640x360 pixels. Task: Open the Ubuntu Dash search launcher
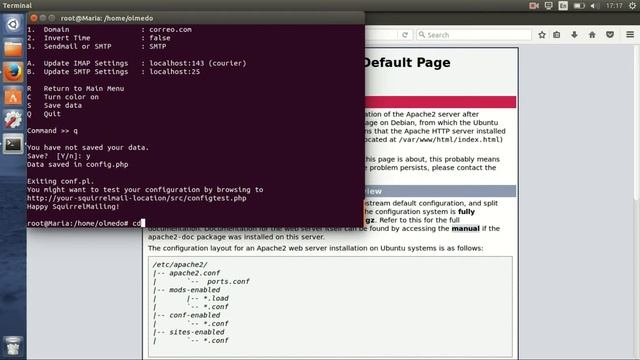pyautogui.click(x=13, y=24)
